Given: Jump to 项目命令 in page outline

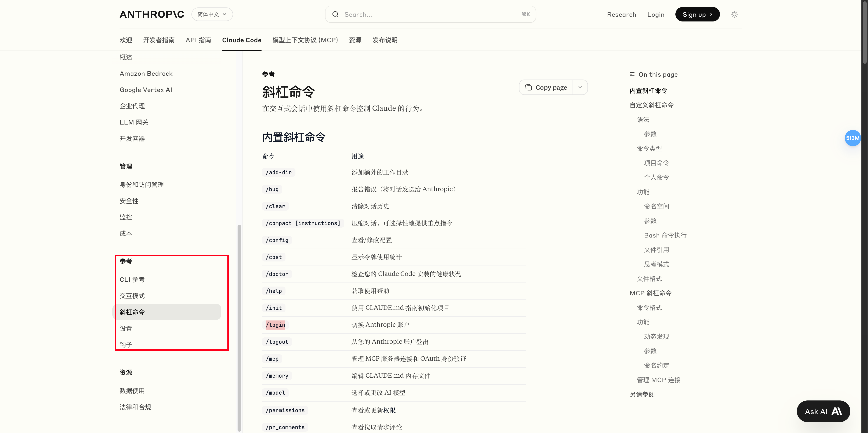Looking at the screenshot, I should pos(656,163).
